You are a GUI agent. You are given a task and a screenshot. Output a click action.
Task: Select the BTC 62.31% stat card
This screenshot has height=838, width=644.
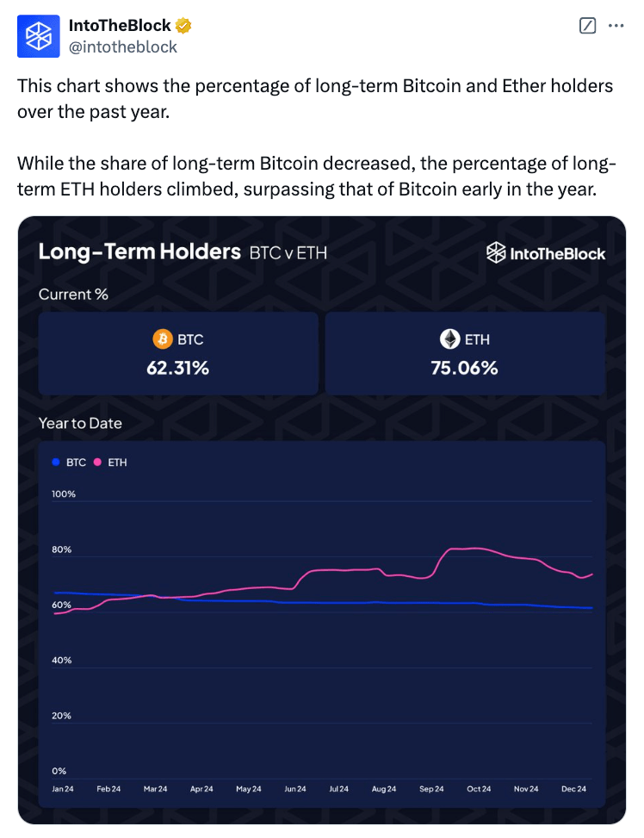[x=178, y=353]
